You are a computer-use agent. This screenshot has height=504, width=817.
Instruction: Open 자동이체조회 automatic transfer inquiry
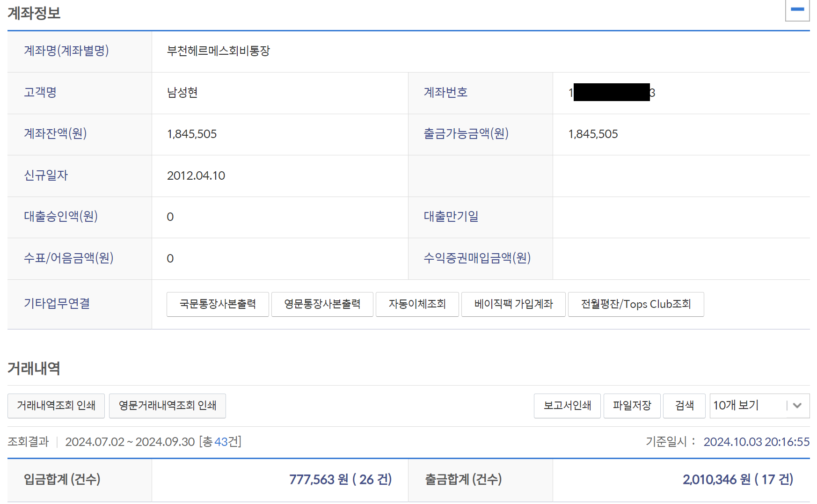(417, 304)
